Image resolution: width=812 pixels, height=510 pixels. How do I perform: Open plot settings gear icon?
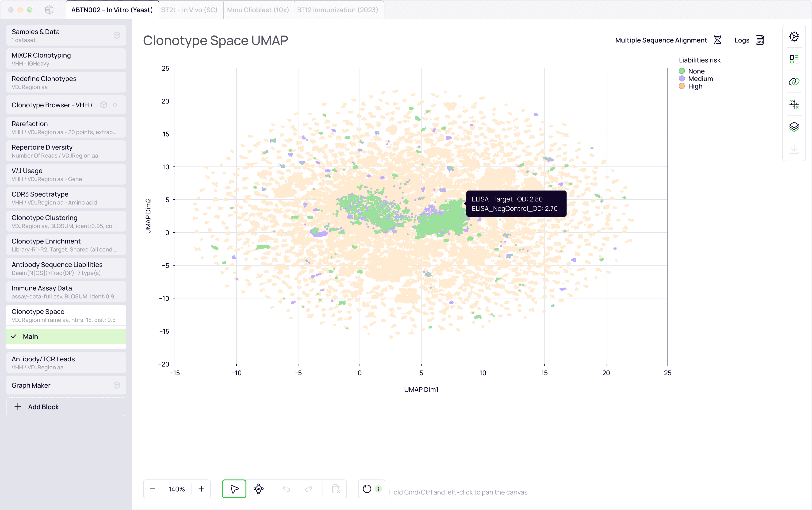tap(794, 37)
